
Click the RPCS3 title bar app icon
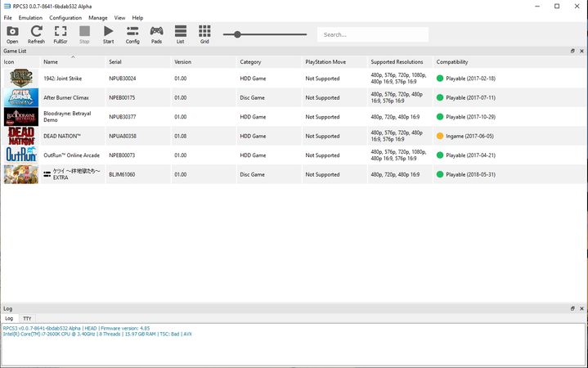tap(7, 7)
